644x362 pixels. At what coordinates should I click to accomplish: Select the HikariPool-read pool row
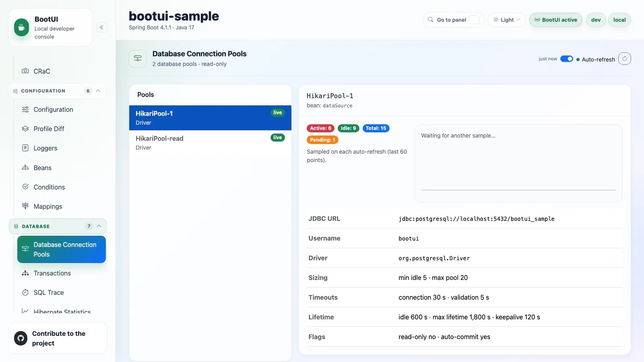(210, 143)
